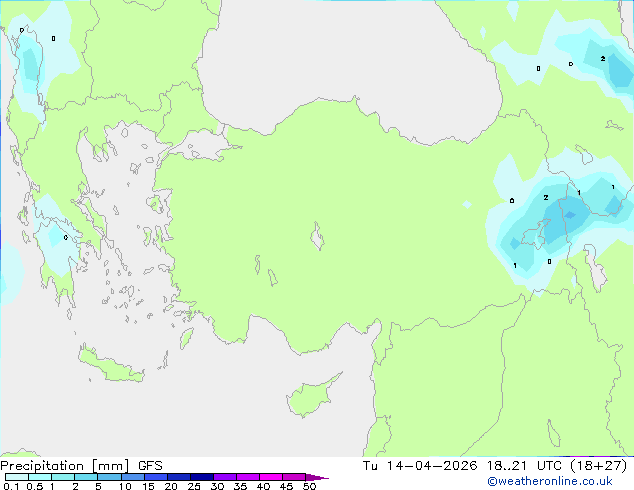Select the 2–5 mm legend color swatch

click(x=86, y=477)
